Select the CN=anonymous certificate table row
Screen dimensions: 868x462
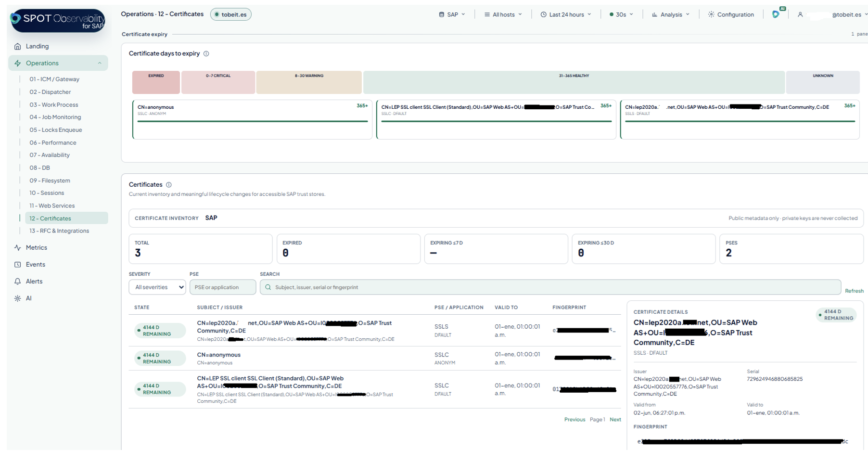375,359
